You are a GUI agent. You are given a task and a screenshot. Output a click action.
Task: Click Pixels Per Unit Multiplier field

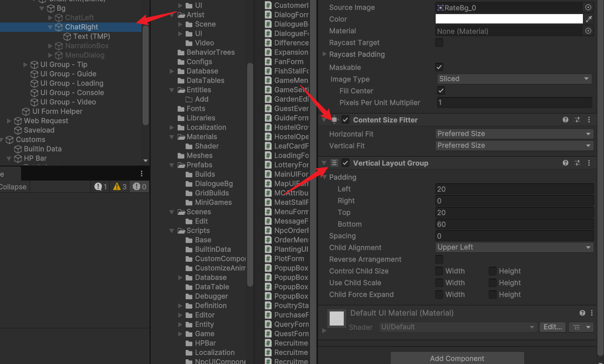(x=514, y=103)
